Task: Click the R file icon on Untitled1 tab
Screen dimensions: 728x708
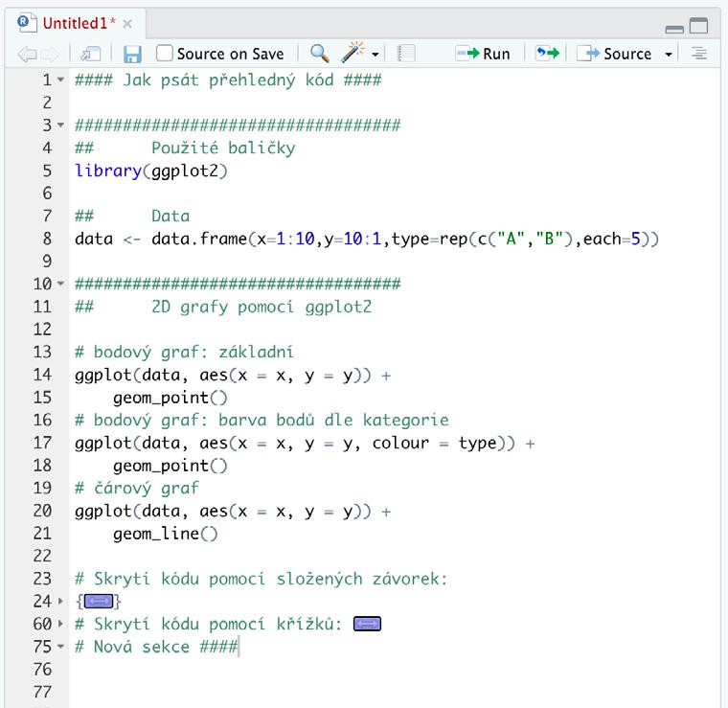Action: click(x=27, y=23)
